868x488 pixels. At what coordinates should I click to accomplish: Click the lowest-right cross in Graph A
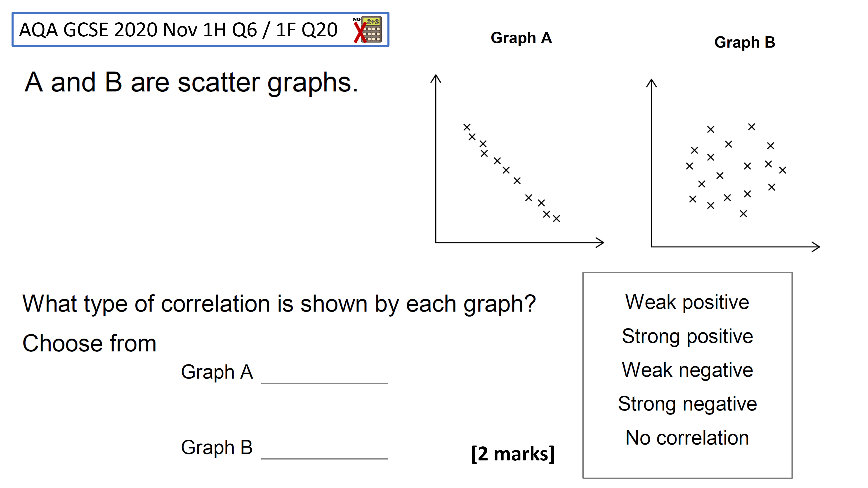pyautogui.click(x=556, y=218)
